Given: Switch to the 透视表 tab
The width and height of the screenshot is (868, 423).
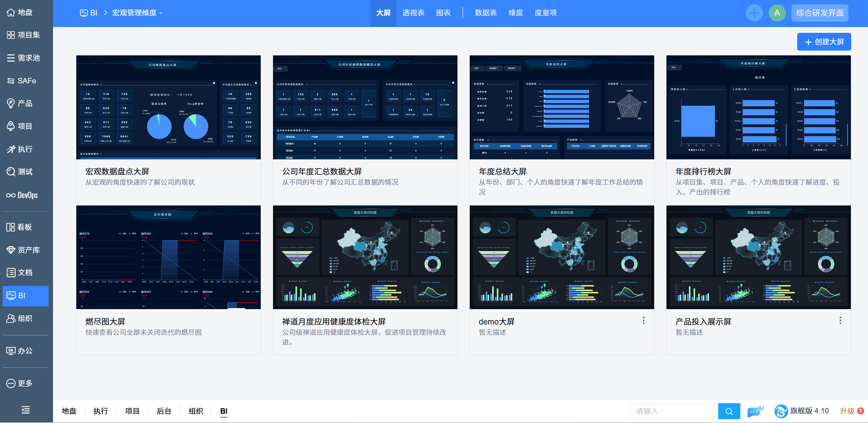Looking at the screenshot, I should pyautogui.click(x=413, y=13).
